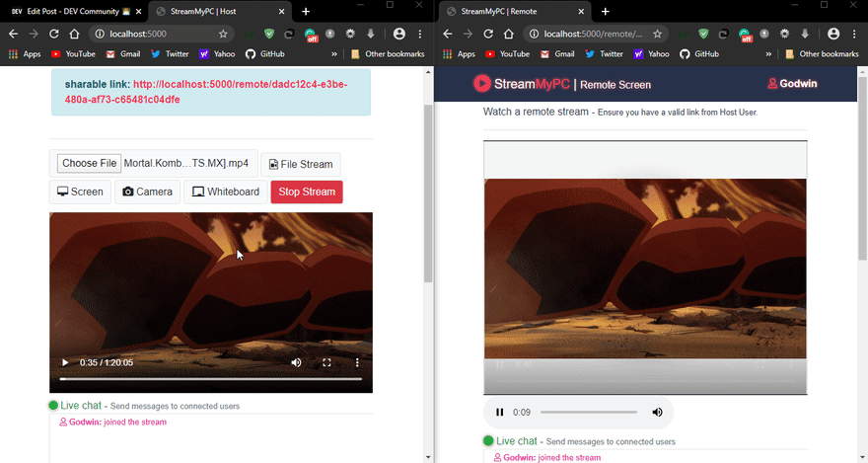Open Chrome menu dots in left window

(x=420, y=34)
